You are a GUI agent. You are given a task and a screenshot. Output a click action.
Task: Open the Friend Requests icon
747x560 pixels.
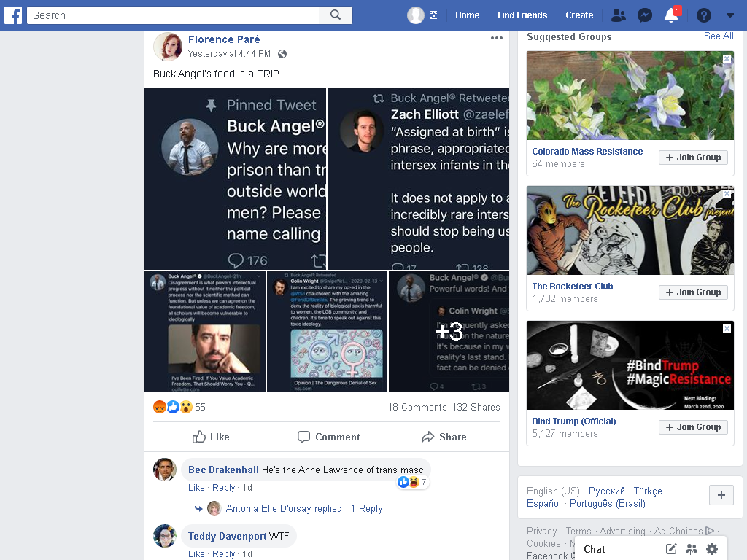[619, 15]
